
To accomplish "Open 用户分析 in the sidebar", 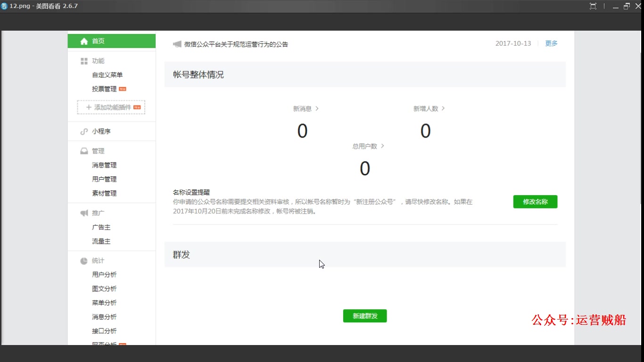I will tap(104, 275).
